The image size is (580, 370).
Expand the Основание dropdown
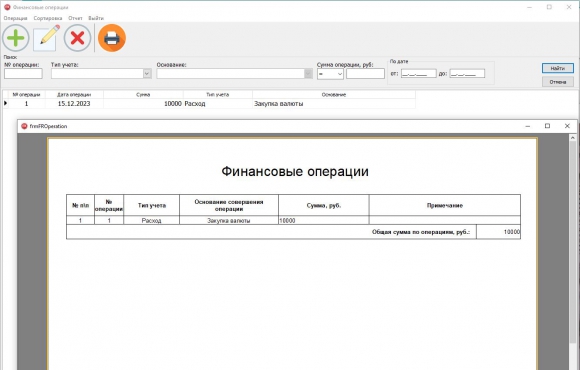tap(308, 74)
